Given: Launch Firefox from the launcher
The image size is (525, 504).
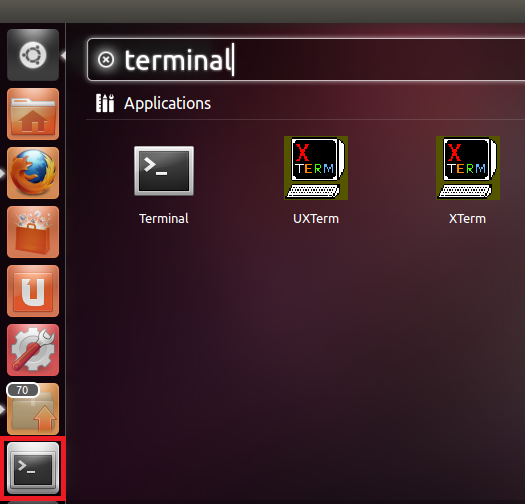Looking at the screenshot, I should coord(33,173).
